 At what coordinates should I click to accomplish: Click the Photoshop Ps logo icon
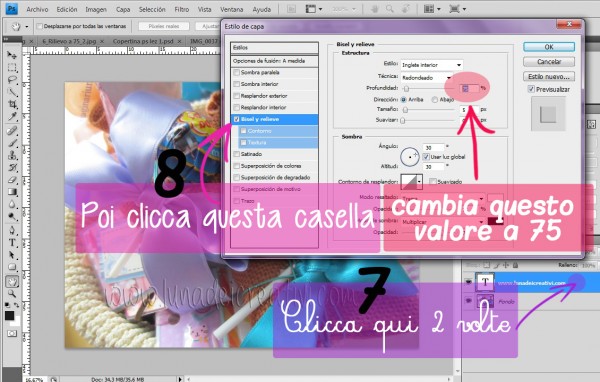(x=12, y=8)
